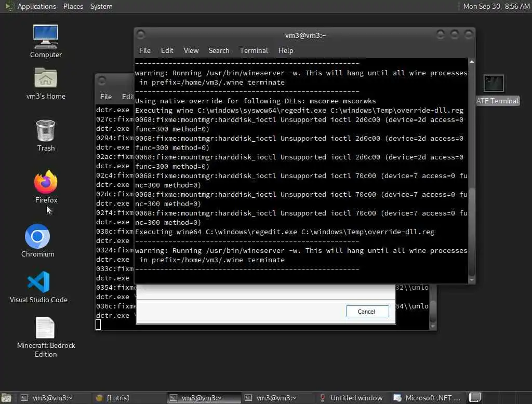This screenshot has height=404, width=532.
Task: Open the Edit menu in front terminal
Action: pos(167,50)
